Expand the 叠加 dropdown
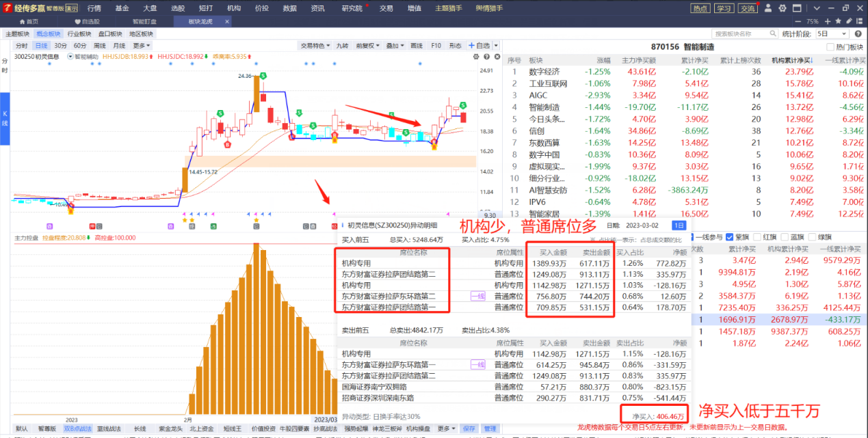868x438 pixels. pyautogui.click(x=394, y=46)
